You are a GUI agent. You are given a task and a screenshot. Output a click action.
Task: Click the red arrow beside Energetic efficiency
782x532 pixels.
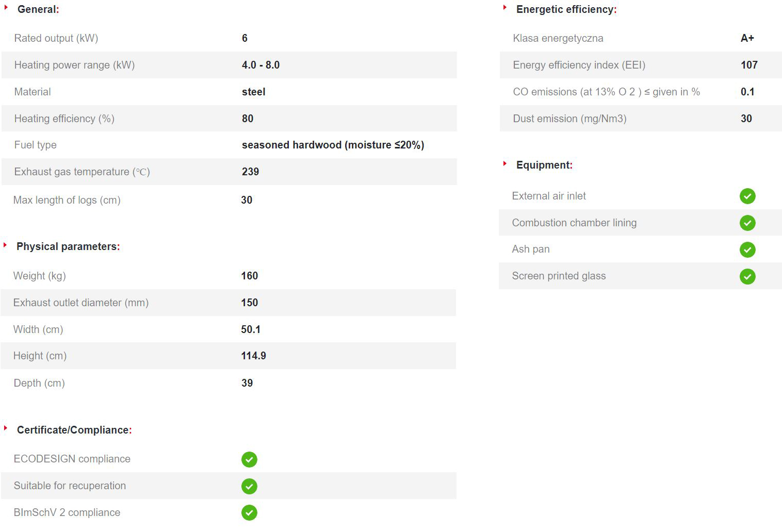point(505,8)
